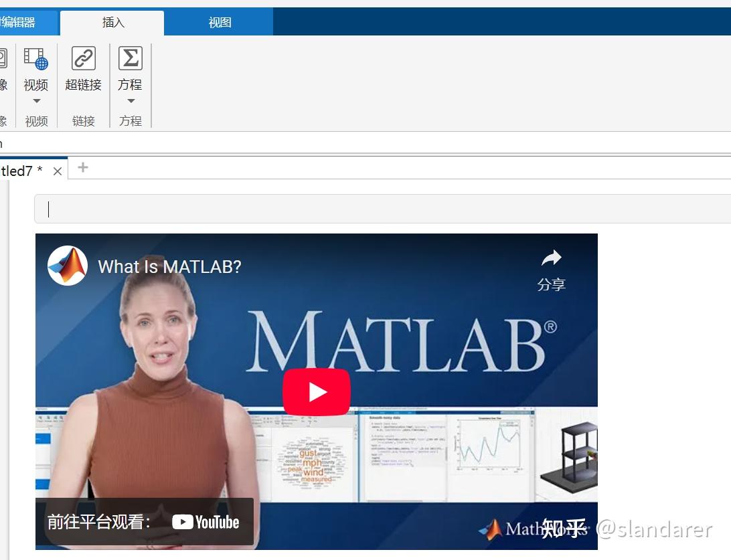Click the 超链接 hyperlink icon
Screen dimensions: 731x560
84,58
